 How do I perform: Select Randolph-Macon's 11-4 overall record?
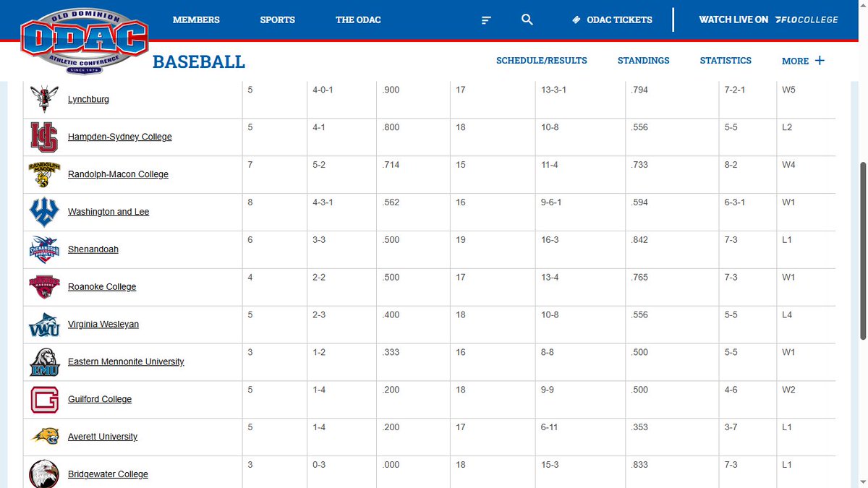(550, 165)
